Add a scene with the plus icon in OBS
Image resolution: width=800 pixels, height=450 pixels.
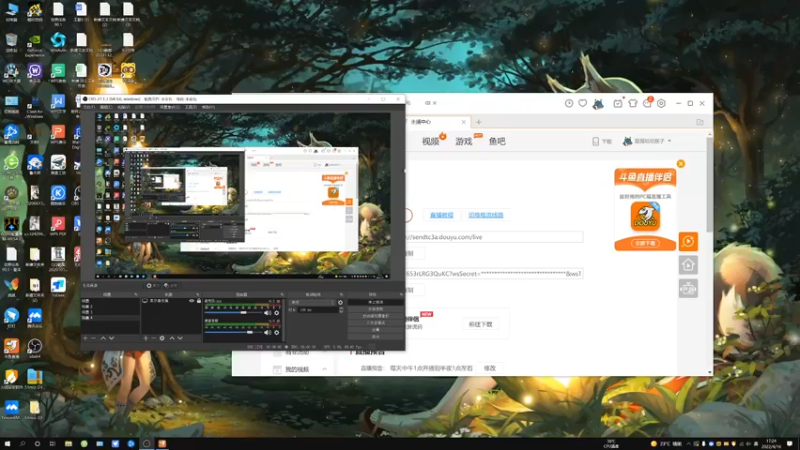[85, 338]
